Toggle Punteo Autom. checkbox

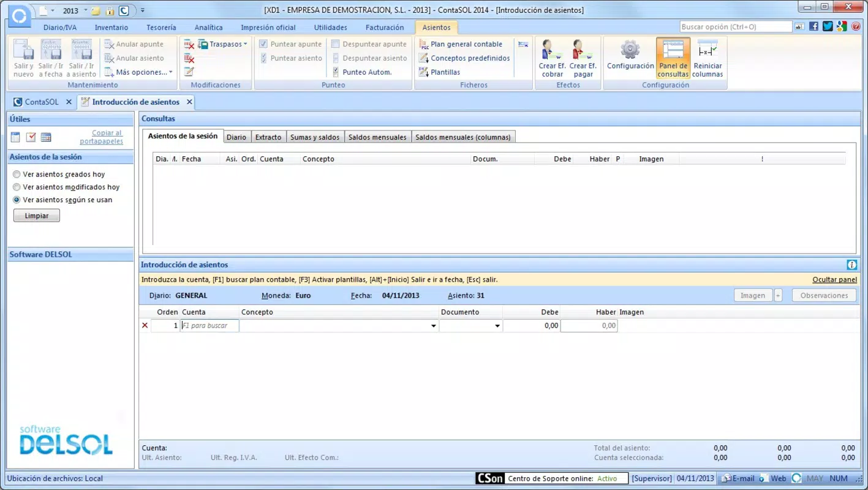click(x=335, y=72)
